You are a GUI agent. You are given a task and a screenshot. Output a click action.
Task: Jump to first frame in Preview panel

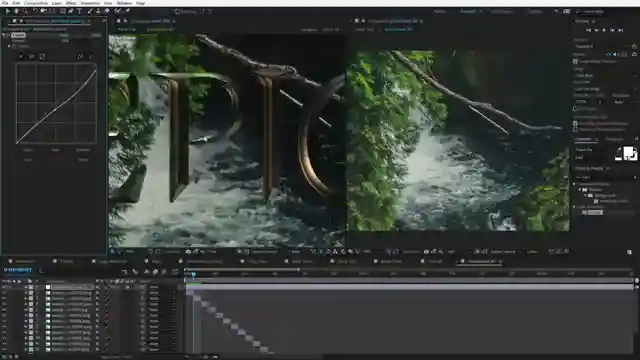tap(589, 30)
